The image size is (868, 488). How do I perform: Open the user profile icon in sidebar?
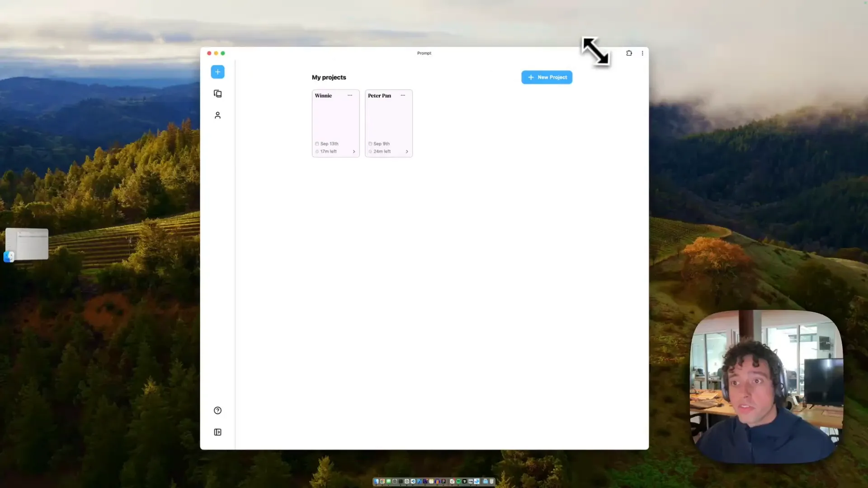(217, 115)
